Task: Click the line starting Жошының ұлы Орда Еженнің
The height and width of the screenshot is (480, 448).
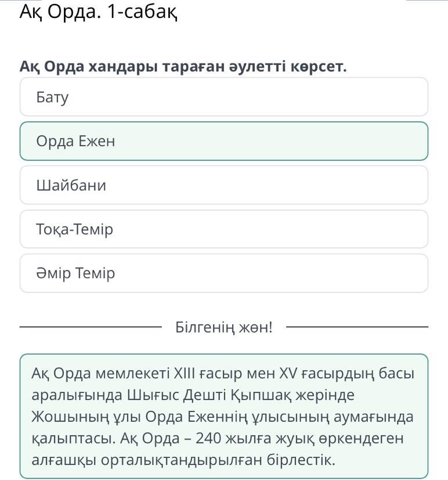Action: coord(222,417)
